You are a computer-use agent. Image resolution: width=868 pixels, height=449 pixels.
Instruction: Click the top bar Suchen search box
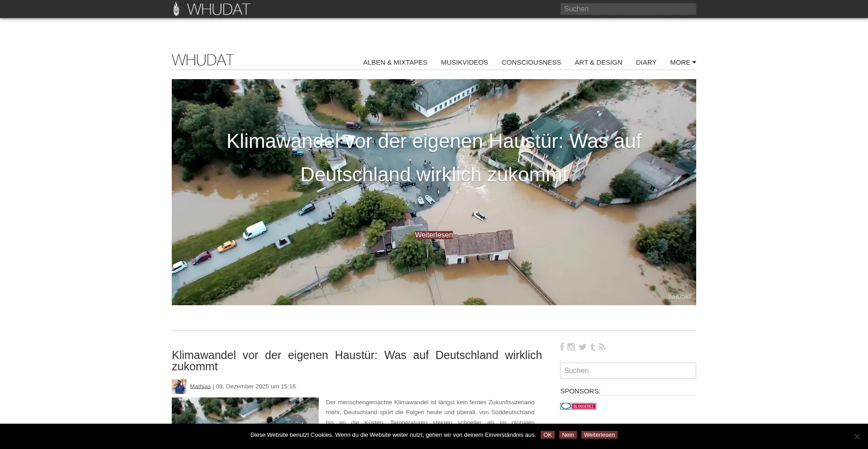tap(628, 9)
